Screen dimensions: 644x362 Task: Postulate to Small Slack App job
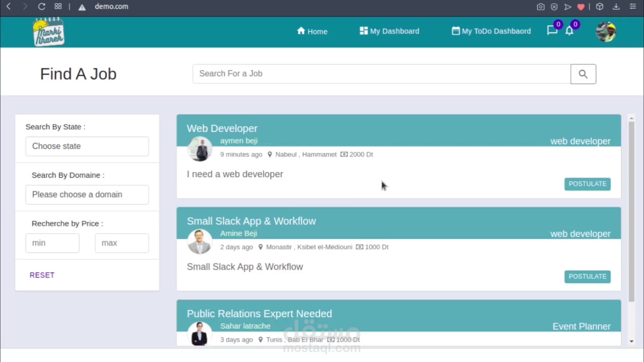[587, 277]
